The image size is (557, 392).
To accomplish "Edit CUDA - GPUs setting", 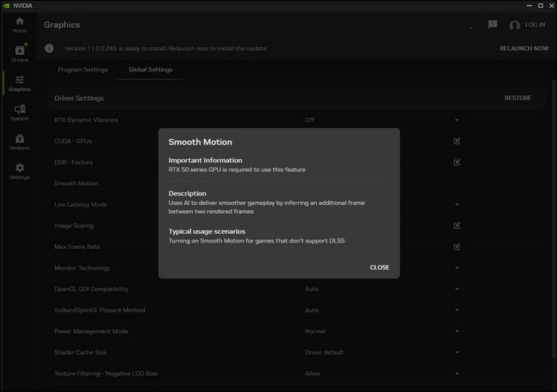I will (x=457, y=141).
